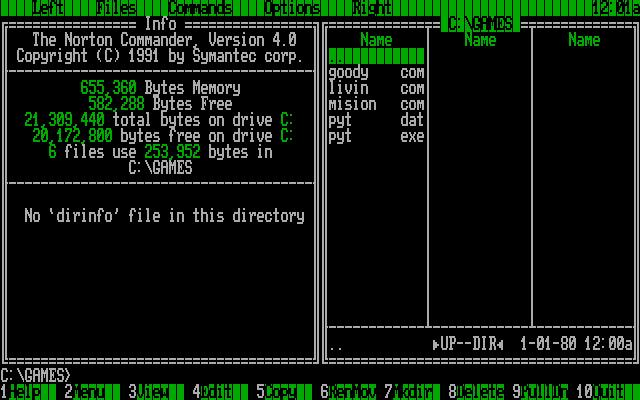The width and height of the screenshot is (640, 400).
Task: Open the Commands pull-down menu
Action: (199, 8)
